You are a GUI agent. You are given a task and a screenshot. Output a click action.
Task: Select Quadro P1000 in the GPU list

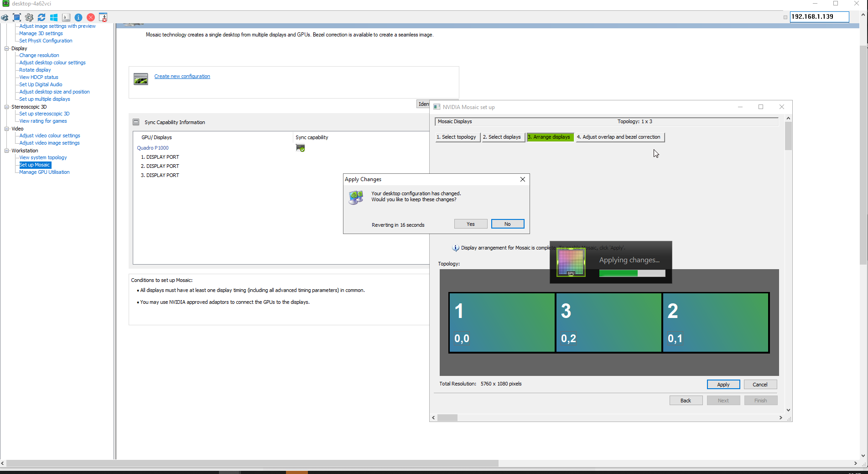point(153,148)
